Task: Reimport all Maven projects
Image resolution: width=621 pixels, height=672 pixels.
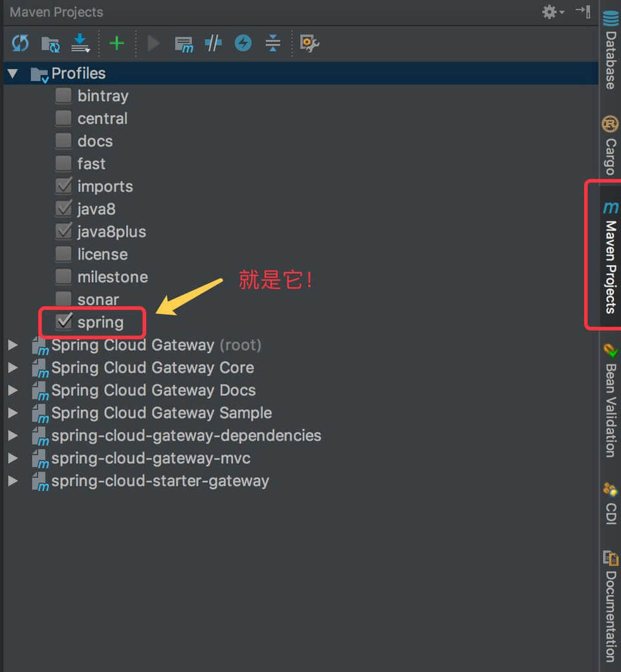Action: tap(20, 43)
